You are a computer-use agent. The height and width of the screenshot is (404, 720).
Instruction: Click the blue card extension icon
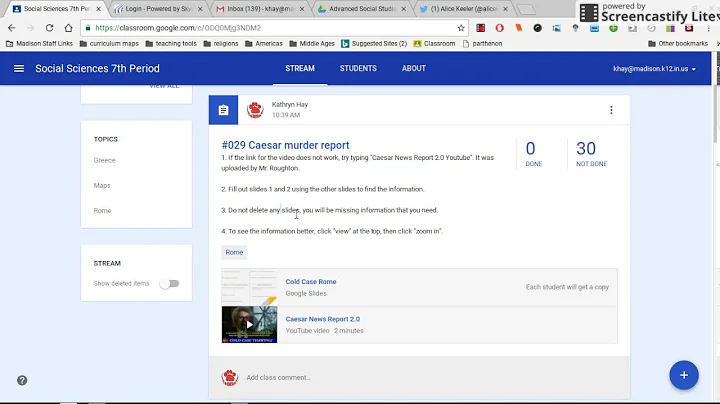pos(594,28)
